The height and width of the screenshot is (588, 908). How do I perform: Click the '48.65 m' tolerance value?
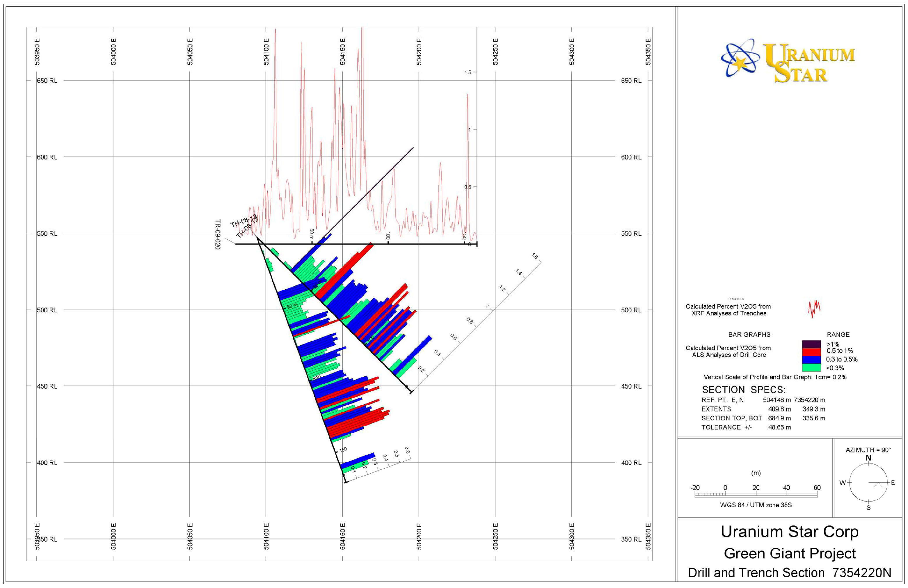pos(779,427)
